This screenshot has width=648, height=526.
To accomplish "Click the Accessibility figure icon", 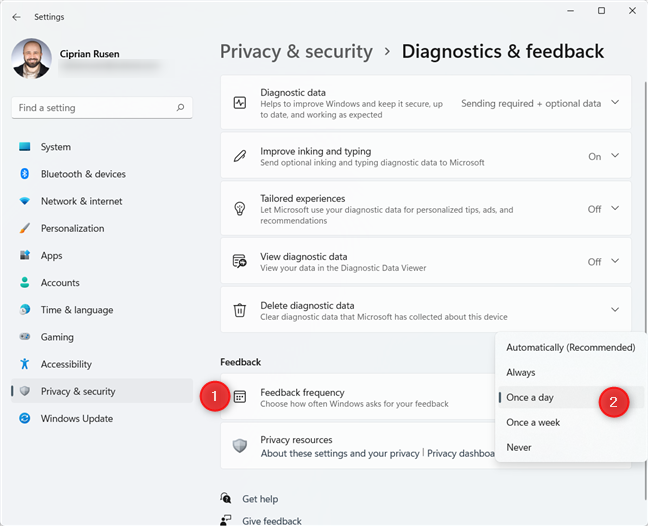I will 25,364.
